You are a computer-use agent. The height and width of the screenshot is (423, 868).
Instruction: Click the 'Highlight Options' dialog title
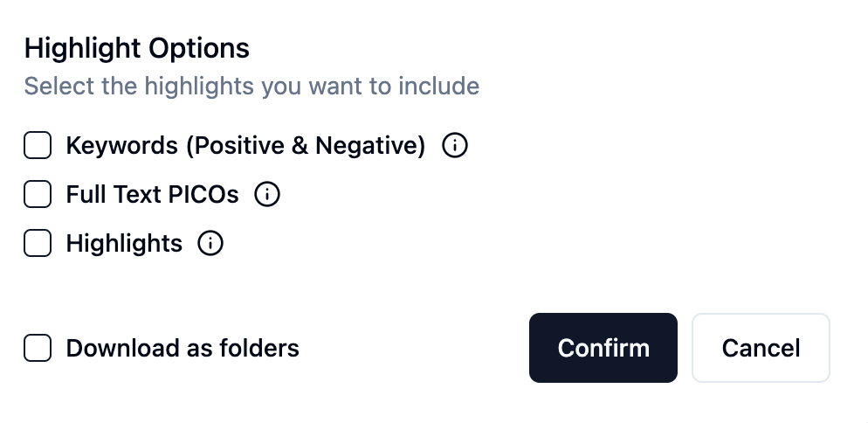pos(137,48)
